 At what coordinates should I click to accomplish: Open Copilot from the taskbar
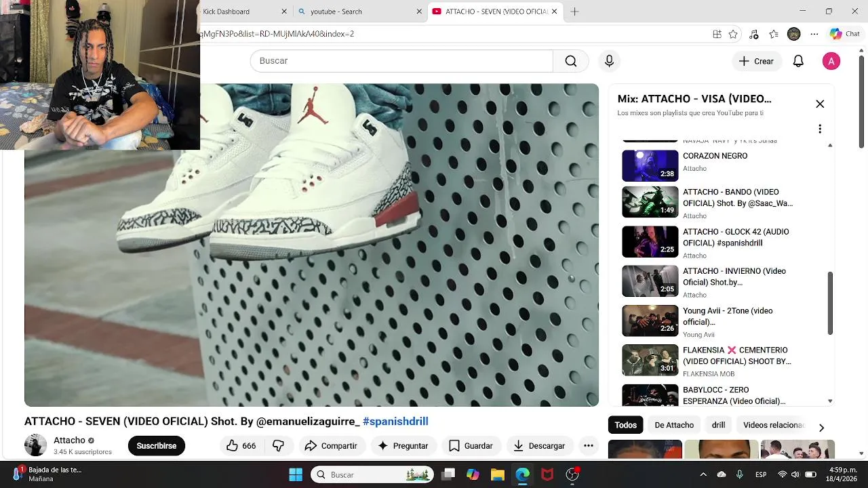click(x=473, y=474)
